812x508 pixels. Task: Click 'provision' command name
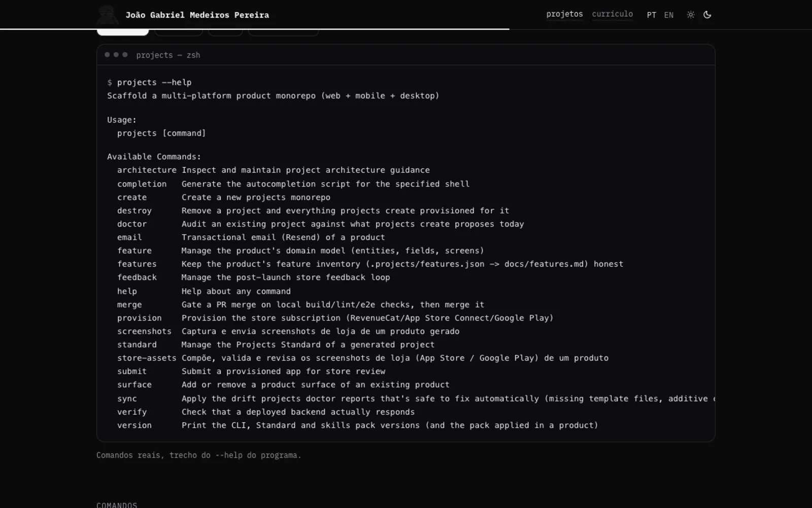[140, 318]
